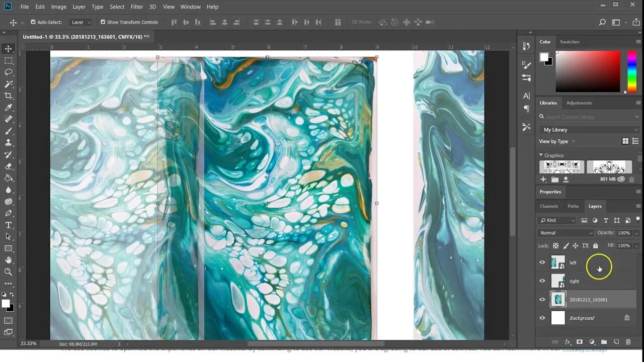Click the search icon in options bar

(x=602, y=22)
